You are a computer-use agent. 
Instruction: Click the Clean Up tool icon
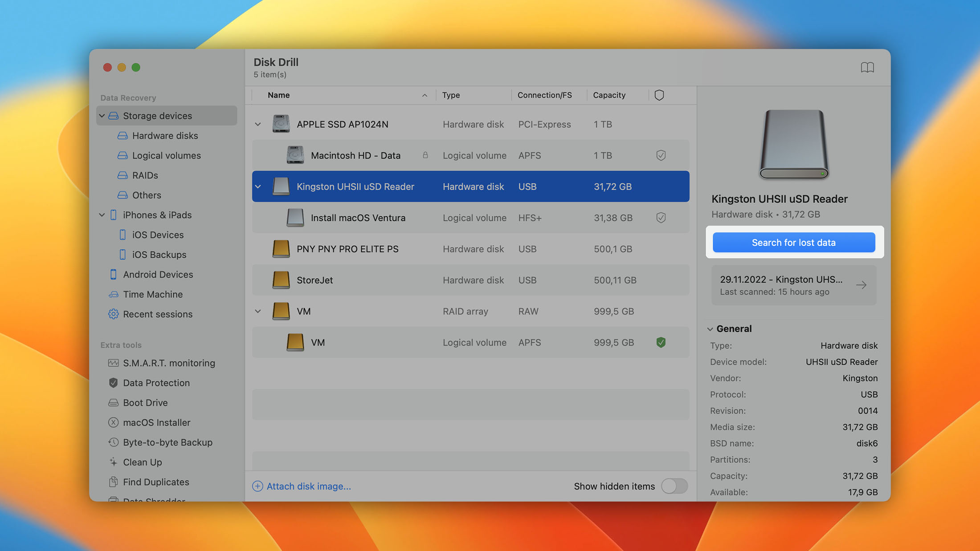point(113,462)
